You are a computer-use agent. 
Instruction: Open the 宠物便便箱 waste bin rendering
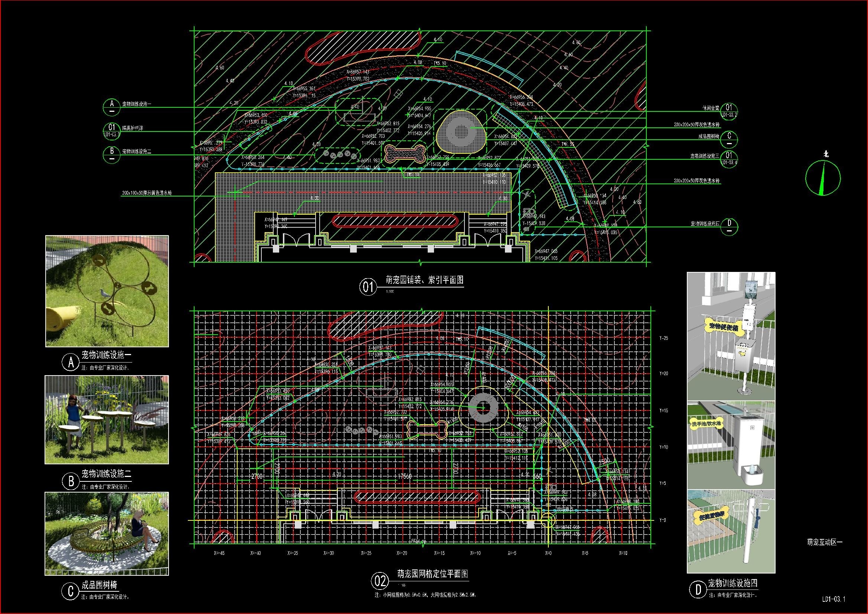pos(731,336)
